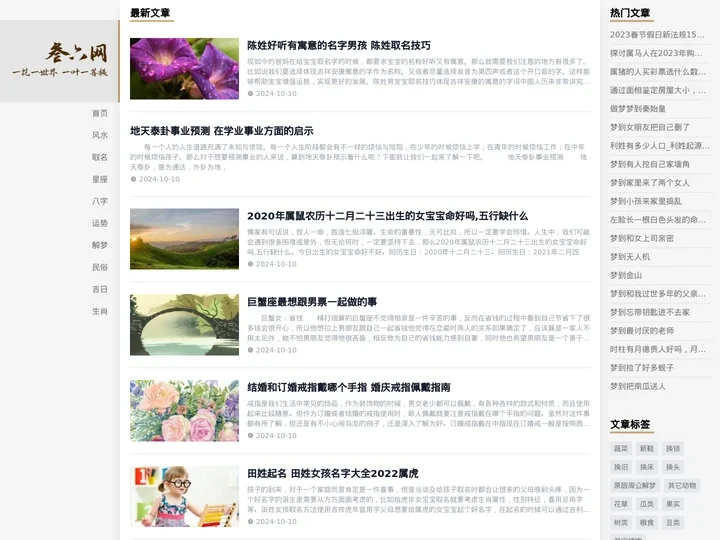
Task: Open hot article 梦到最讨厌的老师
Action: [641, 330]
